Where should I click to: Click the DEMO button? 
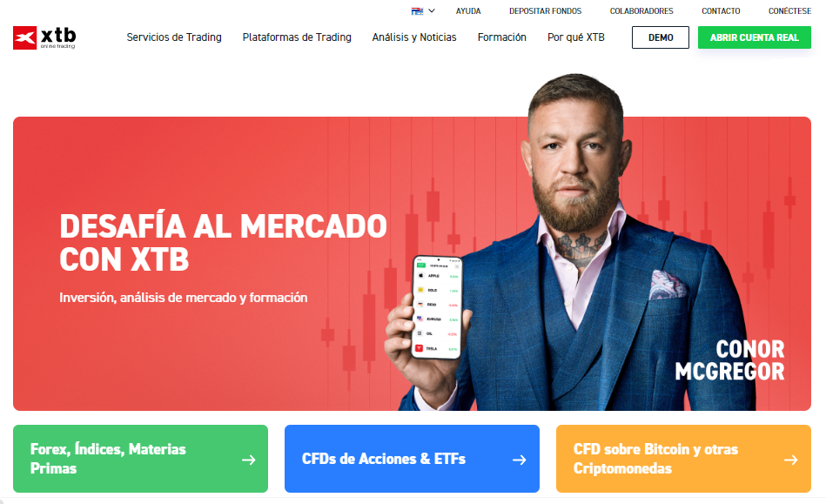(661, 37)
